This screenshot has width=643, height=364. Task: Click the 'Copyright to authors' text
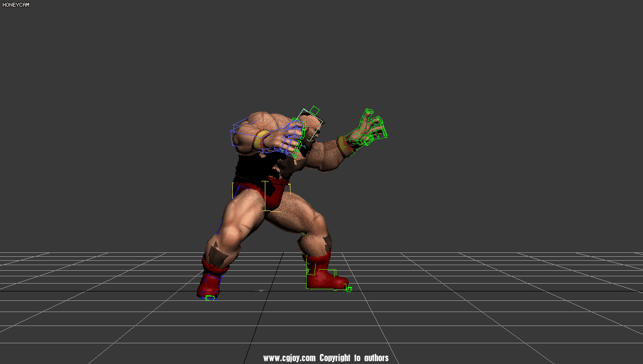click(x=354, y=358)
